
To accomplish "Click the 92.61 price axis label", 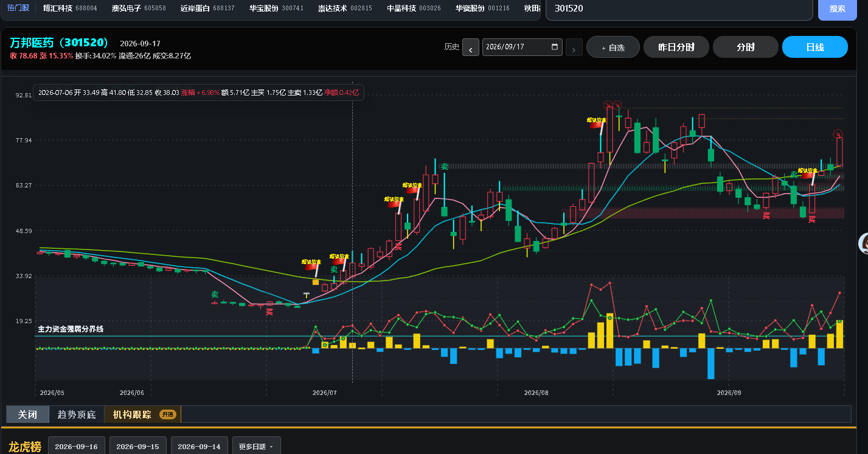I will (x=24, y=96).
